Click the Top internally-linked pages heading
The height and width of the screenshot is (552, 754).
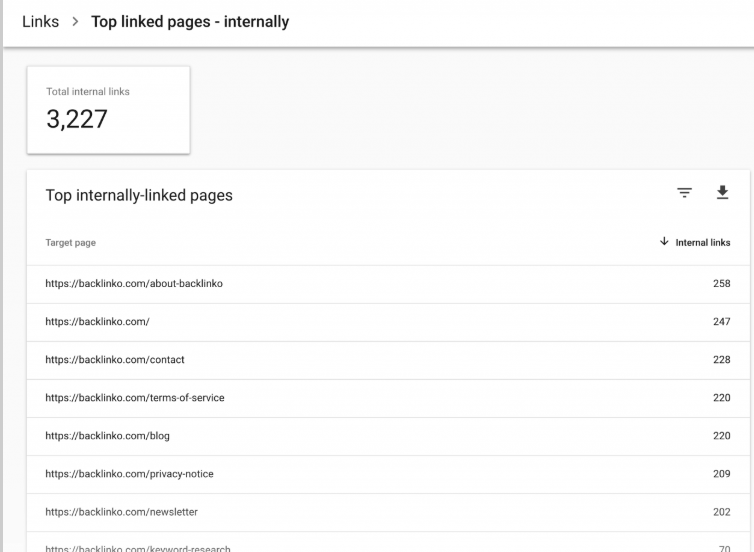tap(139, 195)
